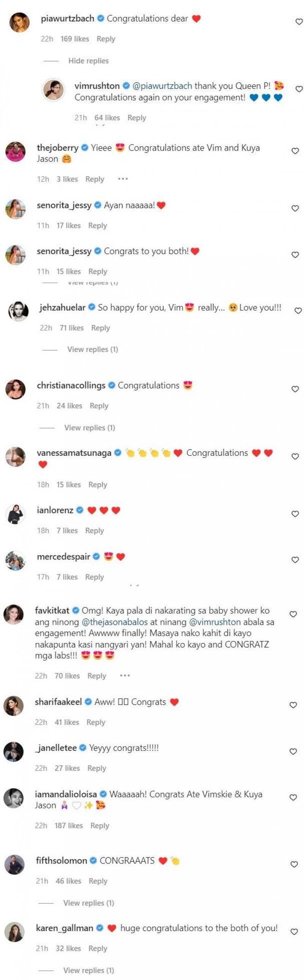Expand View replies under jehzahuelar's comment
Screen dimensions: 304x980
click(x=92, y=349)
